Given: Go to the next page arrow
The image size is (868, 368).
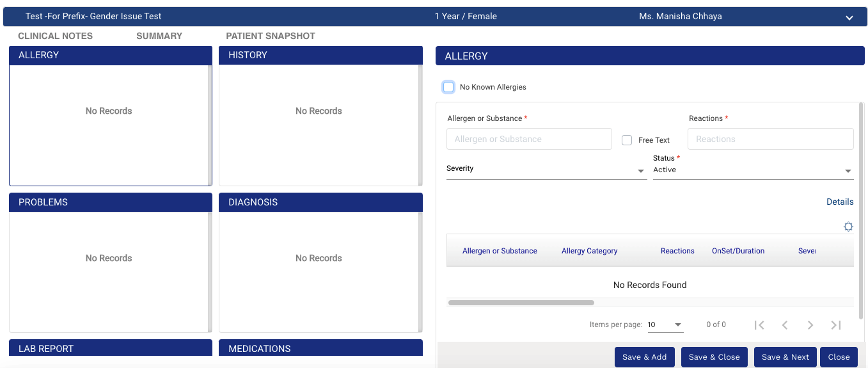Looking at the screenshot, I should pyautogui.click(x=810, y=325).
